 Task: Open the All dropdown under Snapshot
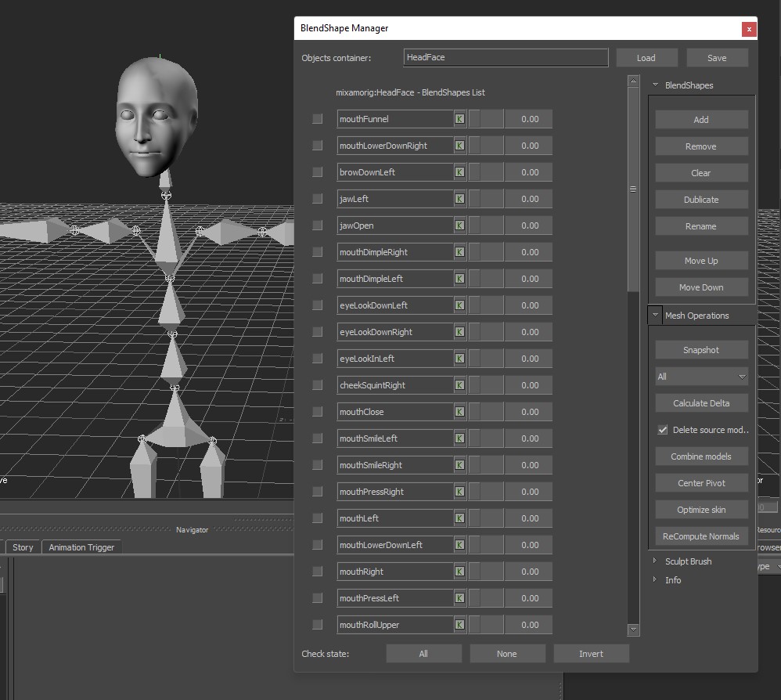[x=701, y=377]
